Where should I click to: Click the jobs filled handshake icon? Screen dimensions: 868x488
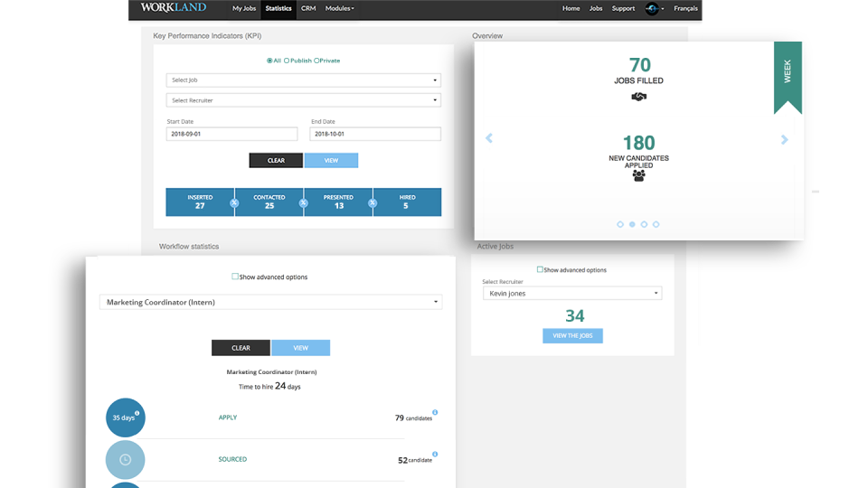click(x=639, y=97)
